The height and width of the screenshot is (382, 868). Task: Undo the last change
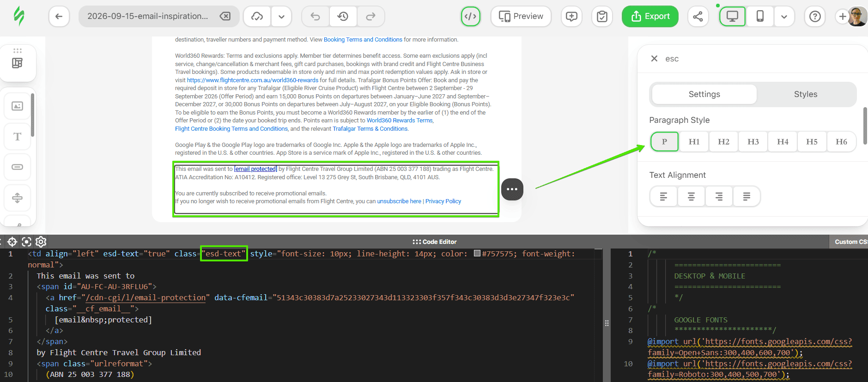tap(315, 17)
